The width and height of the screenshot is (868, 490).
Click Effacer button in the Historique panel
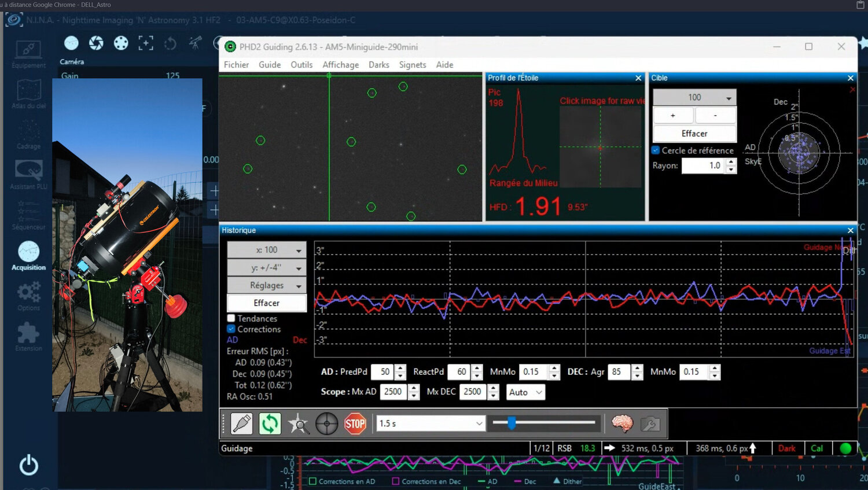[266, 303]
